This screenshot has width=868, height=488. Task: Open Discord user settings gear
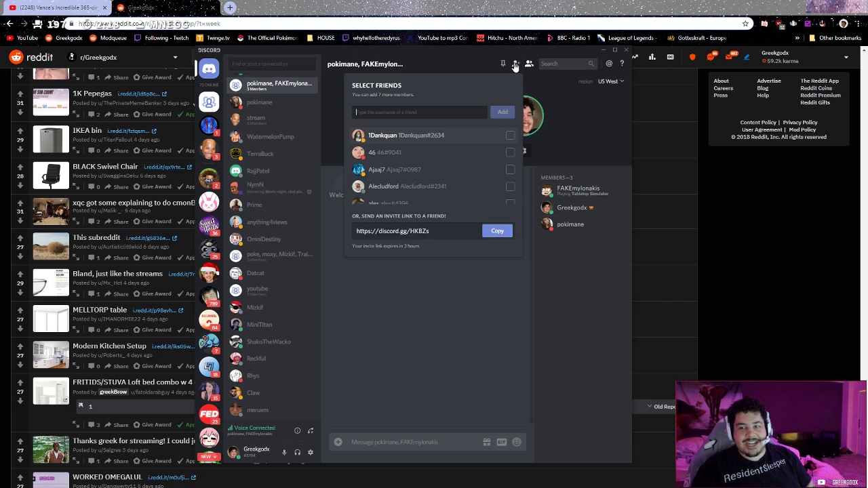311,452
